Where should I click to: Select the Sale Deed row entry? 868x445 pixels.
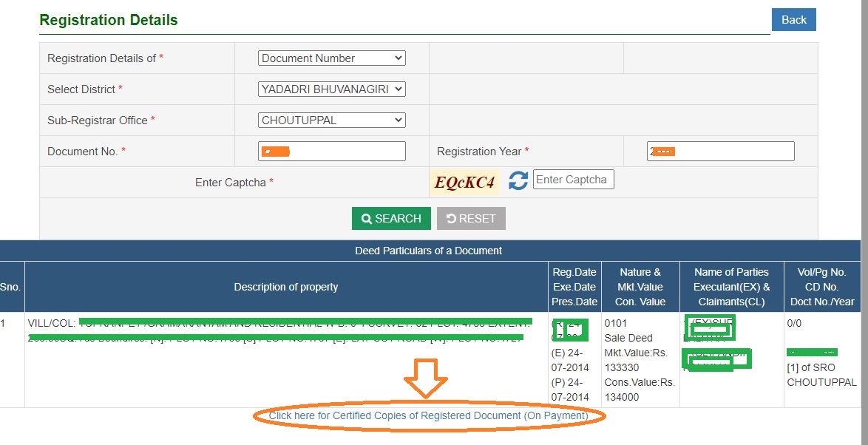tap(630, 338)
